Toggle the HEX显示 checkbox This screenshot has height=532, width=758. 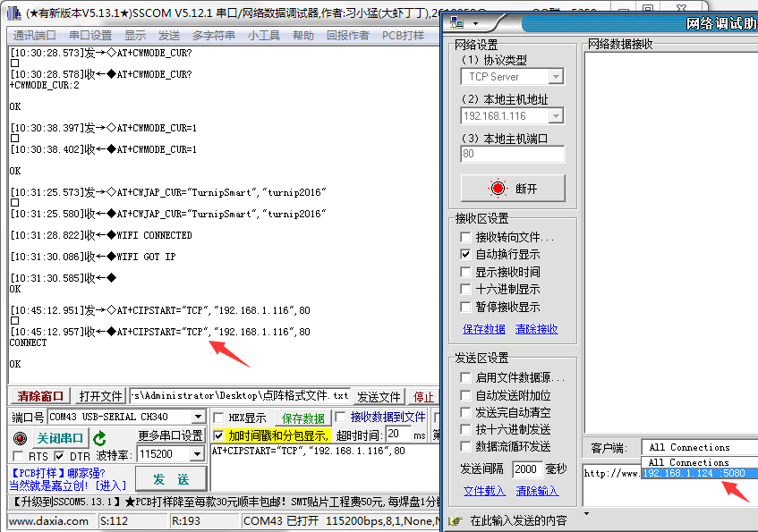point(218,418)
